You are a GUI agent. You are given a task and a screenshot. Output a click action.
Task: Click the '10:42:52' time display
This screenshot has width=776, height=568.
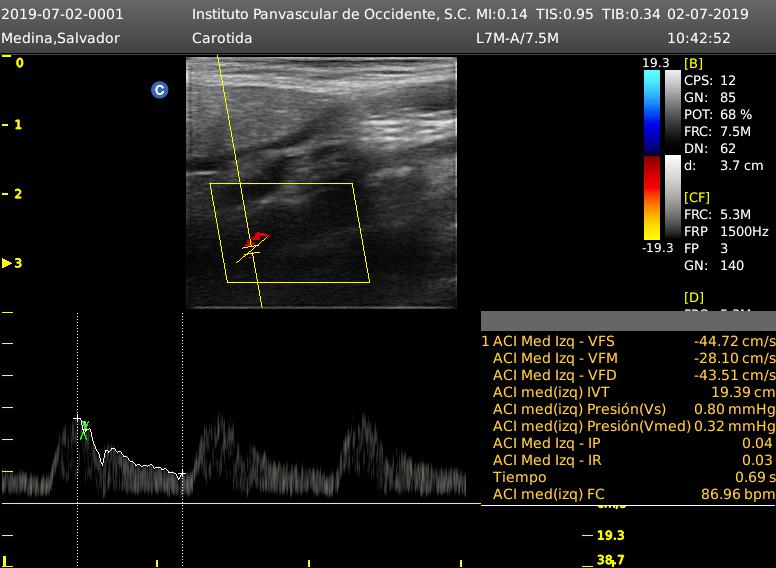pyautogui.click(x=699, y=38)
